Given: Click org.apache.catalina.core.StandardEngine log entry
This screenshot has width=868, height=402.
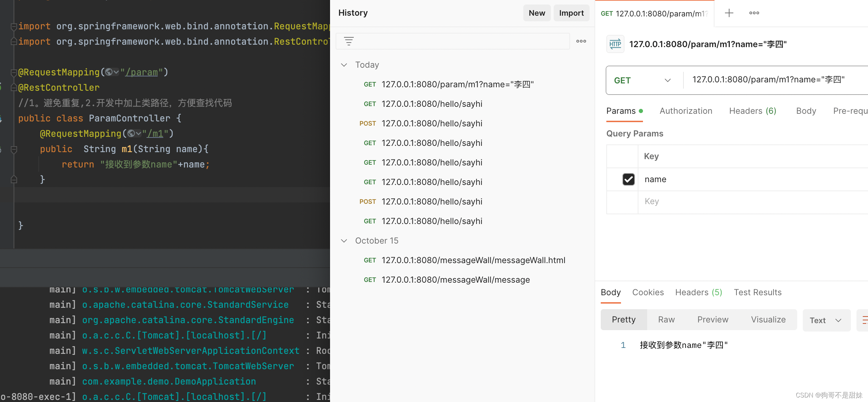Looking at the screenshot, I should point(188,320).
